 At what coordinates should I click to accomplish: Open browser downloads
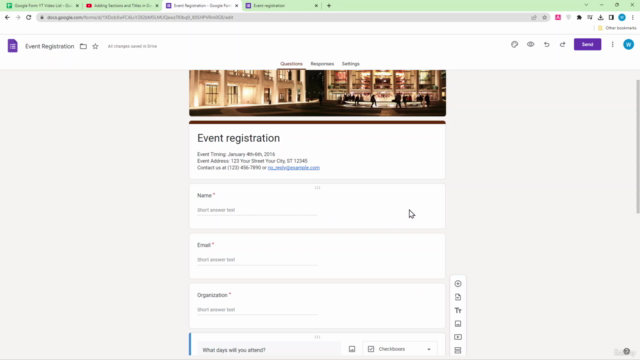click(x=600, y=18)
